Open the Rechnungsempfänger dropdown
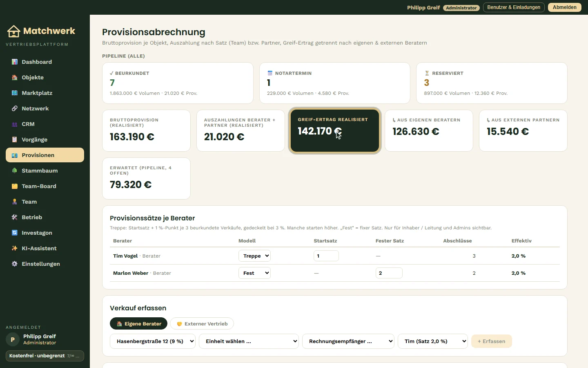 348,341
